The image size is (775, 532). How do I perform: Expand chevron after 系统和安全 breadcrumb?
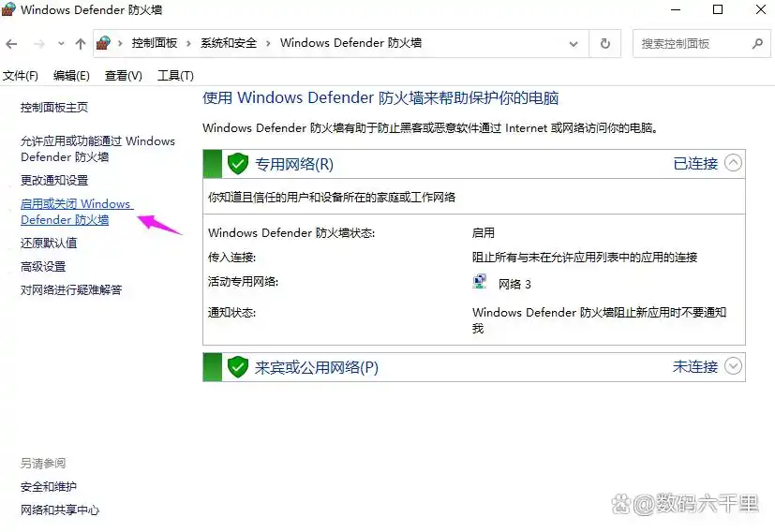[x=268, y=44]
